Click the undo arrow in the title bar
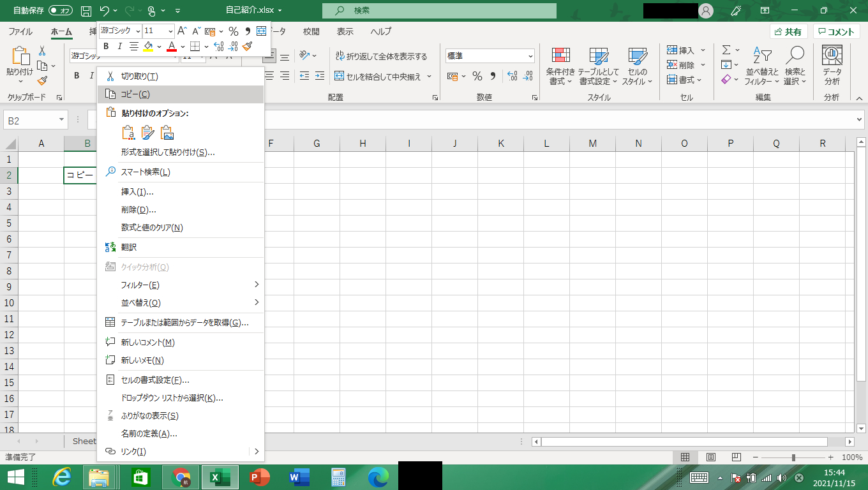 point(105,10)
